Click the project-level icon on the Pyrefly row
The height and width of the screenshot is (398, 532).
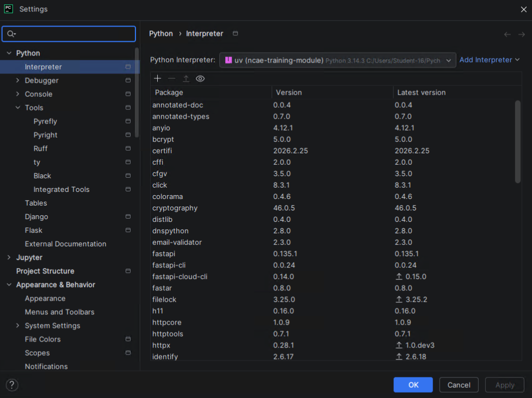(x=128, y=121)
